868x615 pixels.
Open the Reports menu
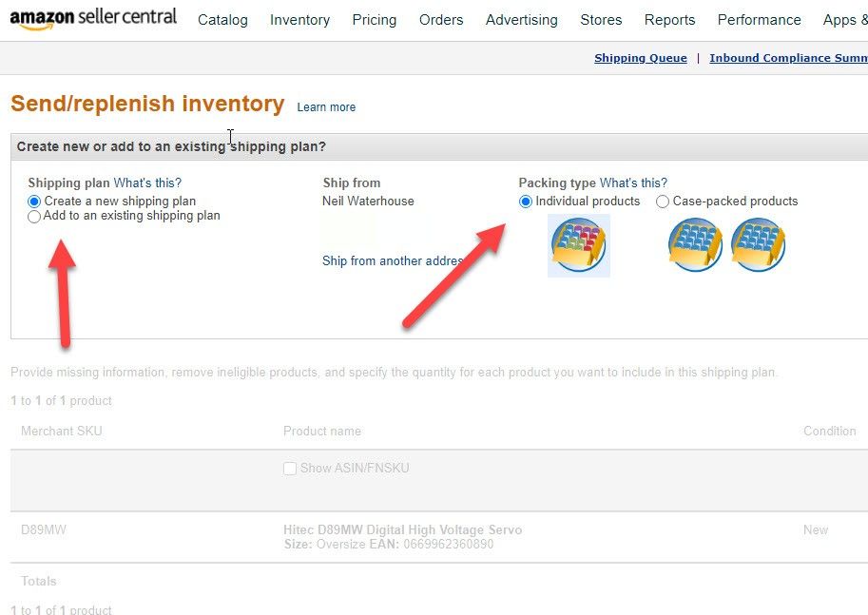pos(670,20)
